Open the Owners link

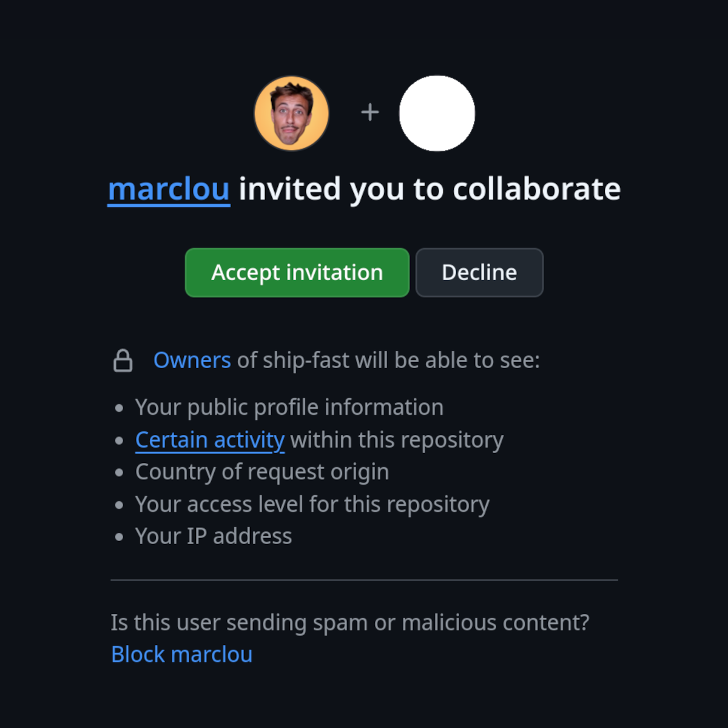[x=192, y=360]
